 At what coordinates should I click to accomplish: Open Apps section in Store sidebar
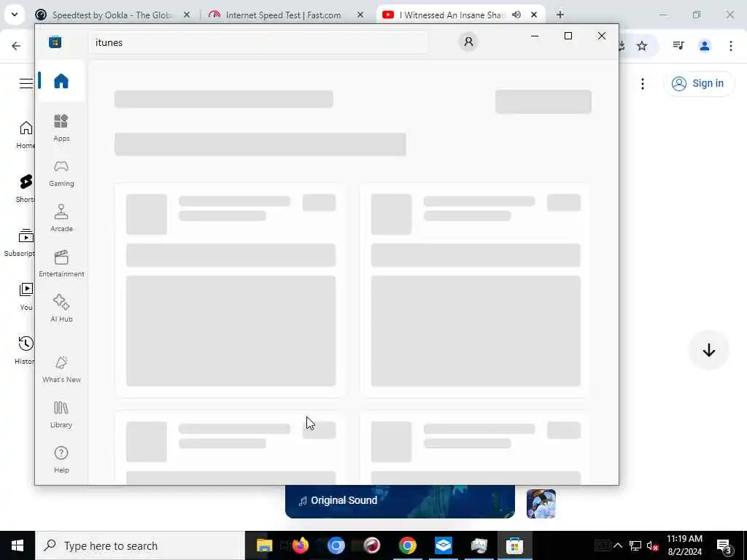pos(61,128)
